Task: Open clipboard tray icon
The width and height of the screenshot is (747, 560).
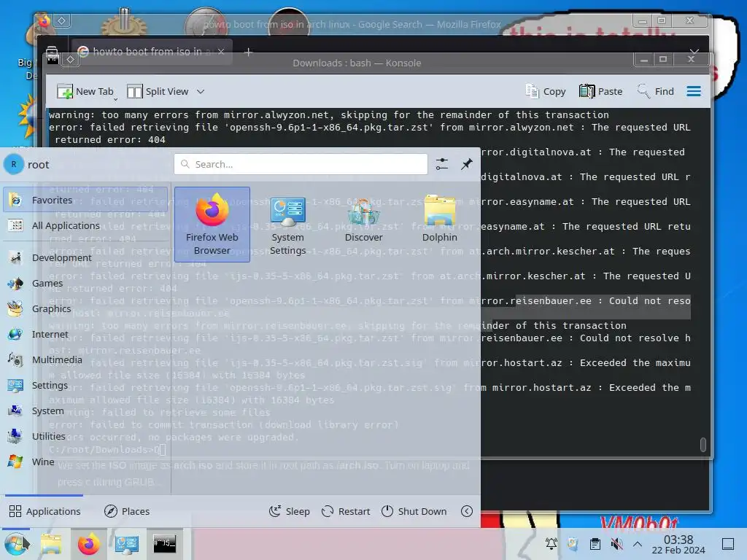Action: [x=595, y=544]
